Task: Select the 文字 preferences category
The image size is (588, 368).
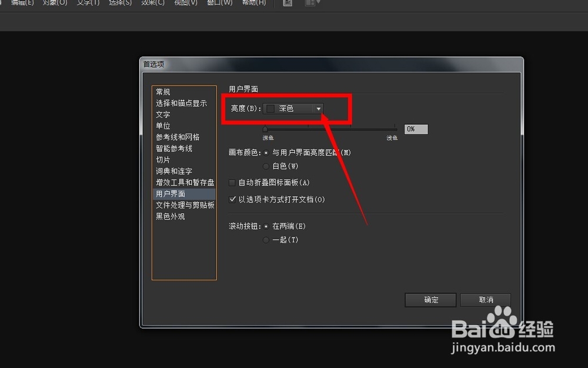Action: click(162, 114)
